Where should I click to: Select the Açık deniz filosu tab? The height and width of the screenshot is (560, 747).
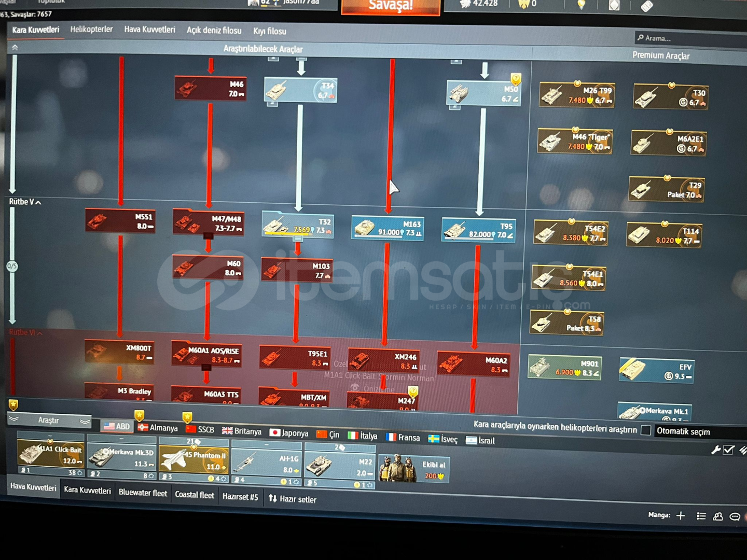click(214, 31)
